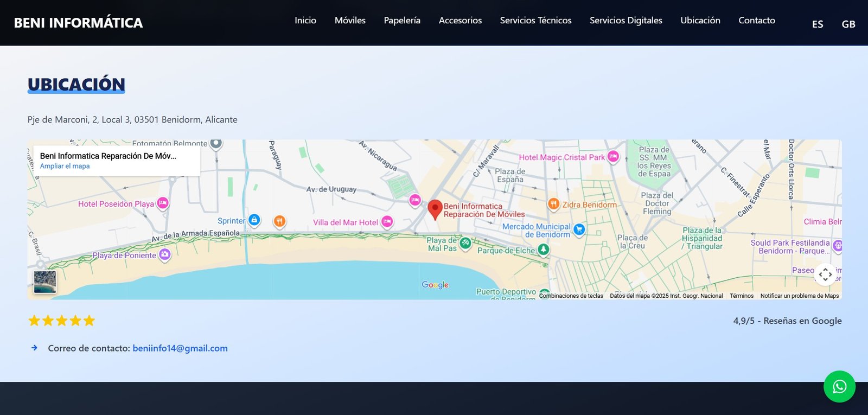
Task: Open the Accesorios menu item
Action: click(460, 20)
